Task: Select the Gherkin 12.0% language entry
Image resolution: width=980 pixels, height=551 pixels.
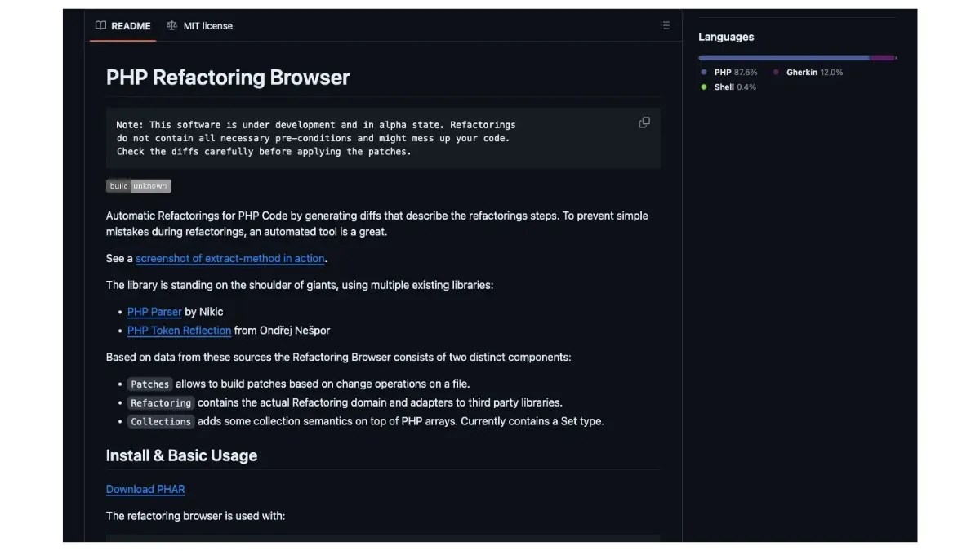Action: (813, 73)
